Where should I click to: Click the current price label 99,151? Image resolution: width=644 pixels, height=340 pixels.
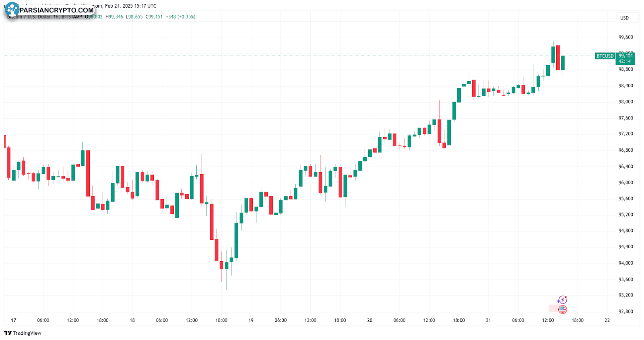point(625,56)
